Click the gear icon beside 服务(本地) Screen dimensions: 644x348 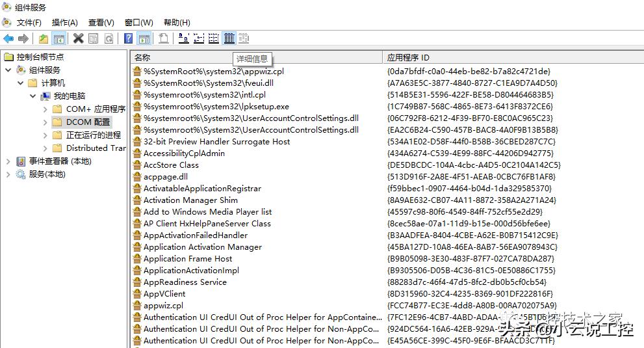pos(21,174)
